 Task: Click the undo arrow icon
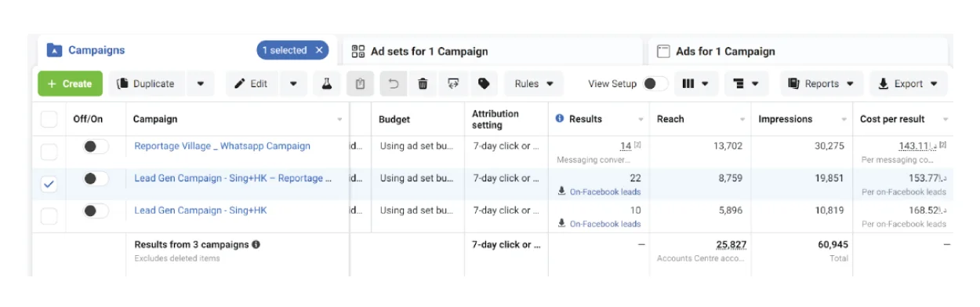[393, 84]
